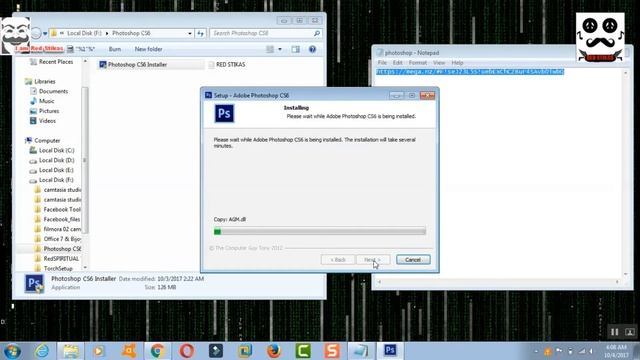This screenshot has height=360, width=640.
Task: Open Firefox from taskbar
Action: 274,351
